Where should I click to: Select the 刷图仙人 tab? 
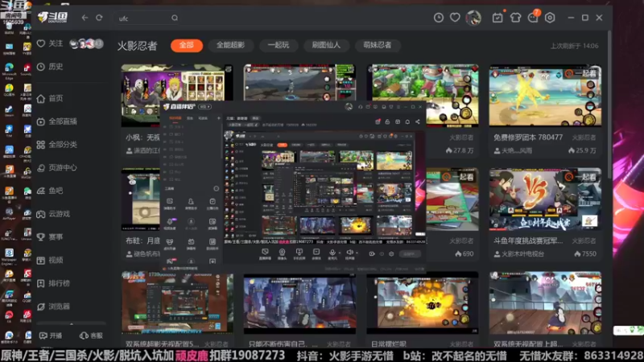pos(326,45)
